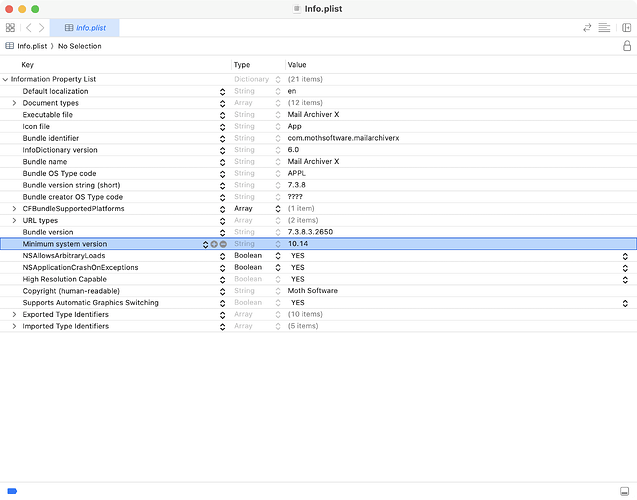Image resolution: width=637 pixels, height=500 pixels.
Task: Toggle NSApplicationCrashOnExceptions YES value popup
Action: [625, 268]
